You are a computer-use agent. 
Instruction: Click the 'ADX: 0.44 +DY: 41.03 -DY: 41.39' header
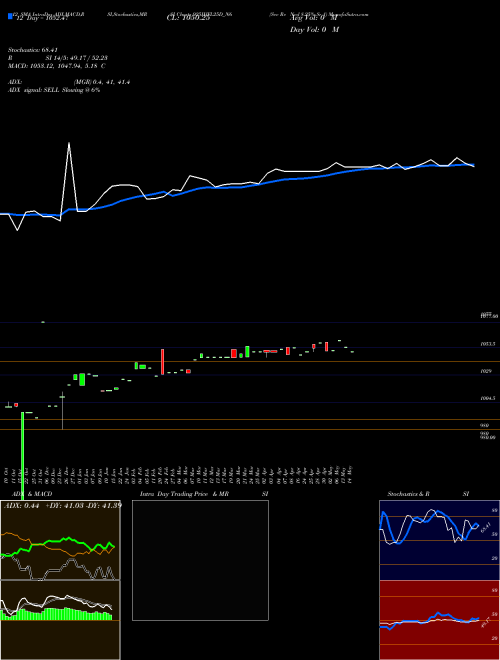[x=63, y=505]
